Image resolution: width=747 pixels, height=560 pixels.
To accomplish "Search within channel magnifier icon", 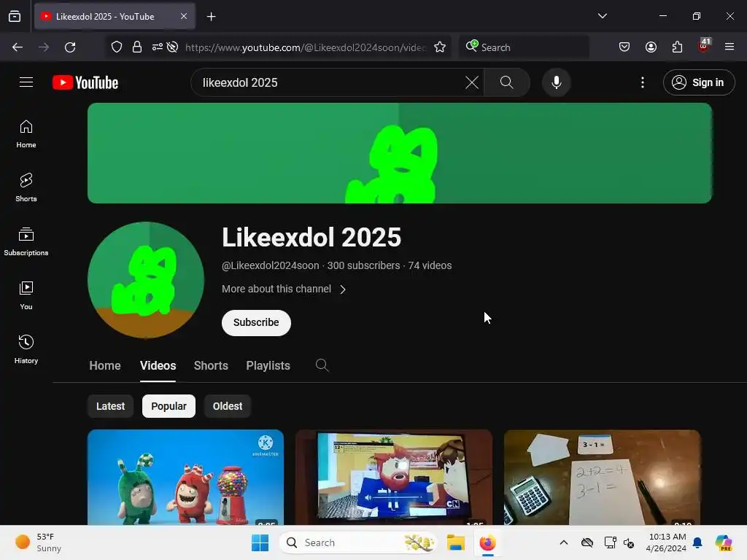I will point(322,365).
